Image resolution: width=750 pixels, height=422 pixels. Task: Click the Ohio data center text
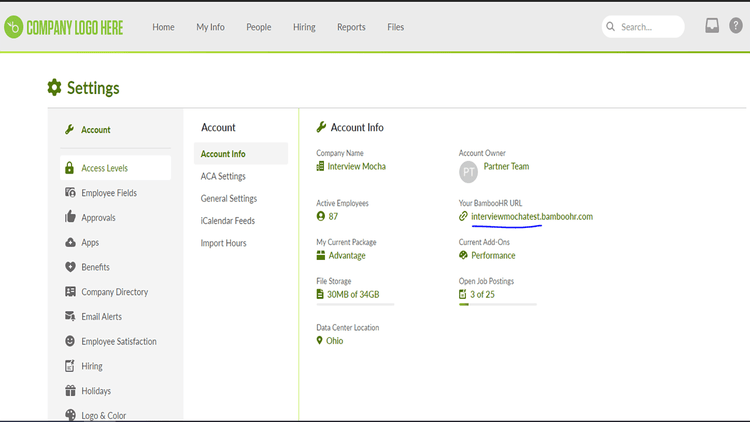[334, 341]
